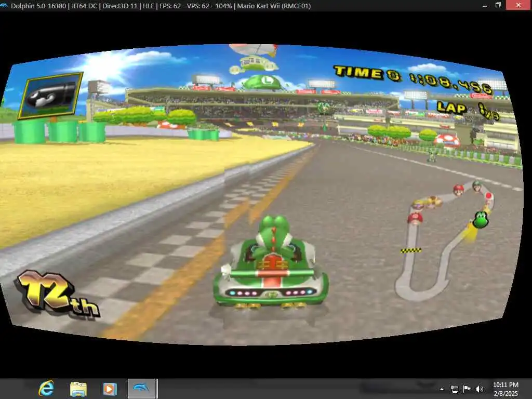Open File Explorer from the taskbar
The height and width of the screenshot is (399, 532).
(x=78, y=389)
